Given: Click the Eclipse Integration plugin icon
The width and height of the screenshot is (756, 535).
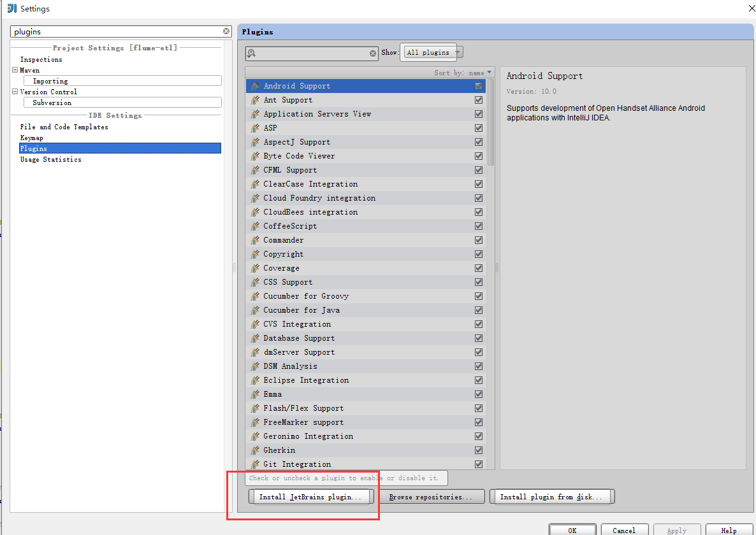Looking at the screenshot, I should pyautogui.click(x=255, y=380).
